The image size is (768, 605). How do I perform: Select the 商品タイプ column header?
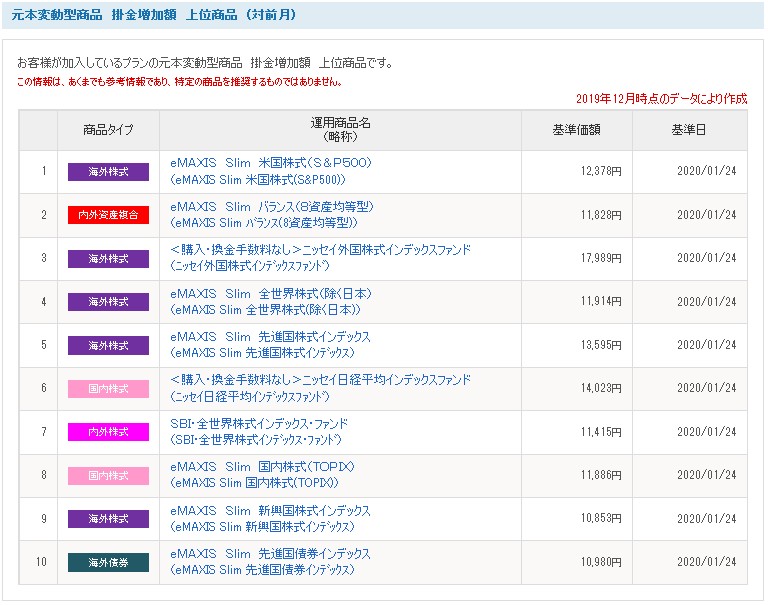pos(108,130)
